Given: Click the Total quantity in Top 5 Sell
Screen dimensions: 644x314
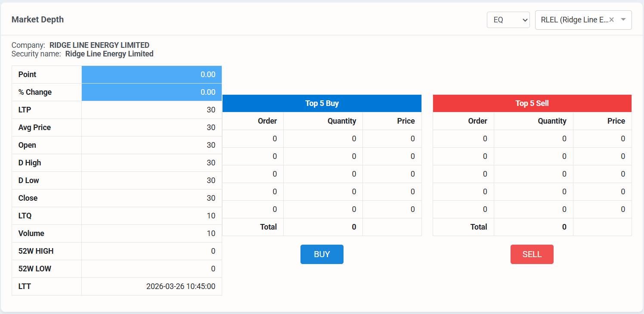Looking at the screenshot, I should (564, 227).
